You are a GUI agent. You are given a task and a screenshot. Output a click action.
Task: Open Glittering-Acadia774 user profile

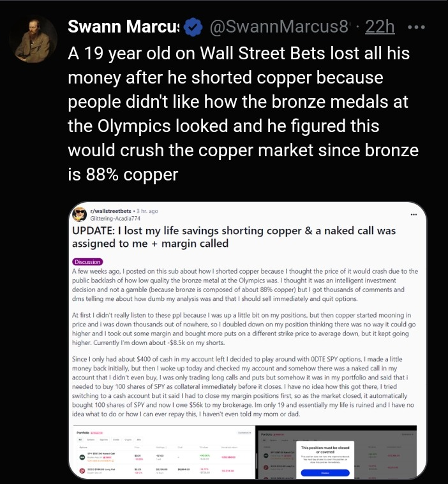115,218
